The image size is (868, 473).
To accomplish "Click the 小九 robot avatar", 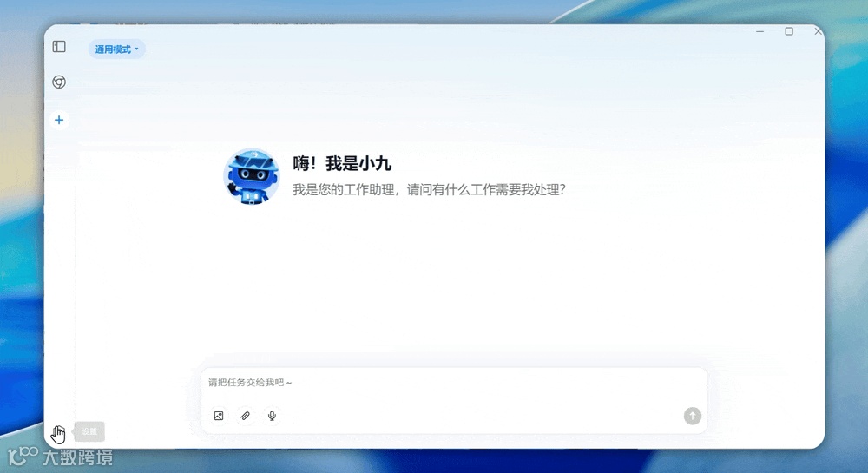I will (252, 176).
